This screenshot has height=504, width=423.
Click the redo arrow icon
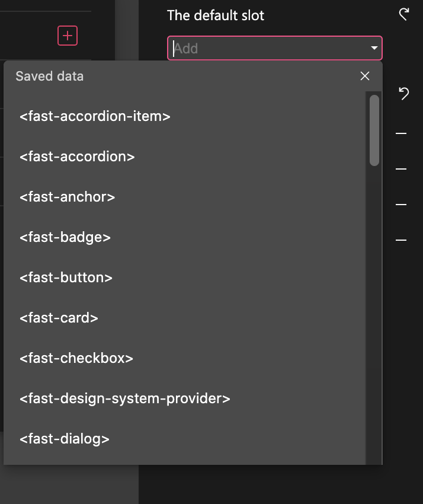tap(404, 14)
